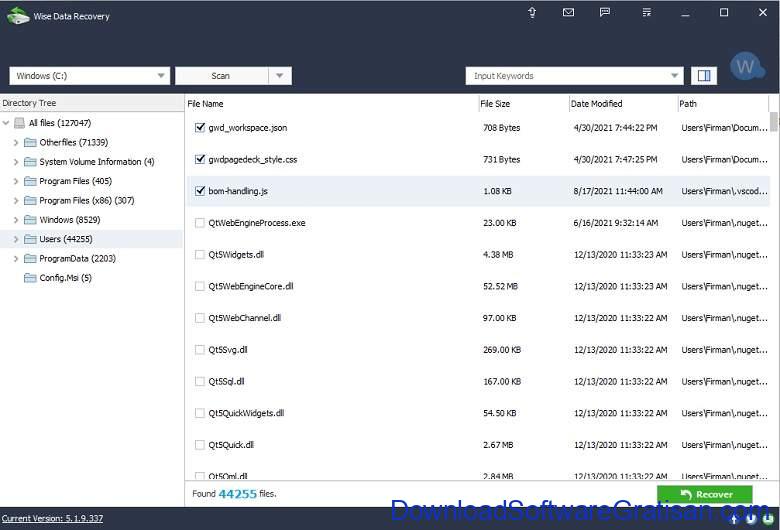Select the Program Files (x86) (307) folder
Viewport: 780px width, 530px height.
[x=87, y=201]
